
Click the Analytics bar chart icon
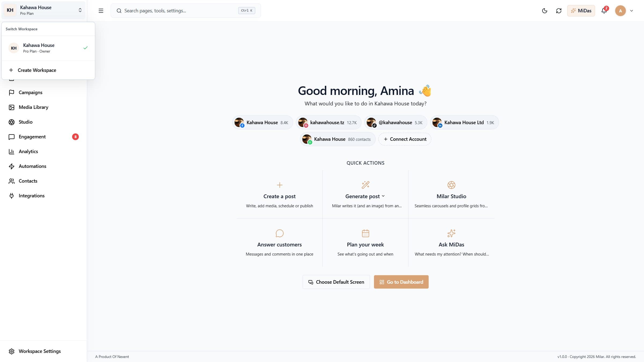point(12,152)
